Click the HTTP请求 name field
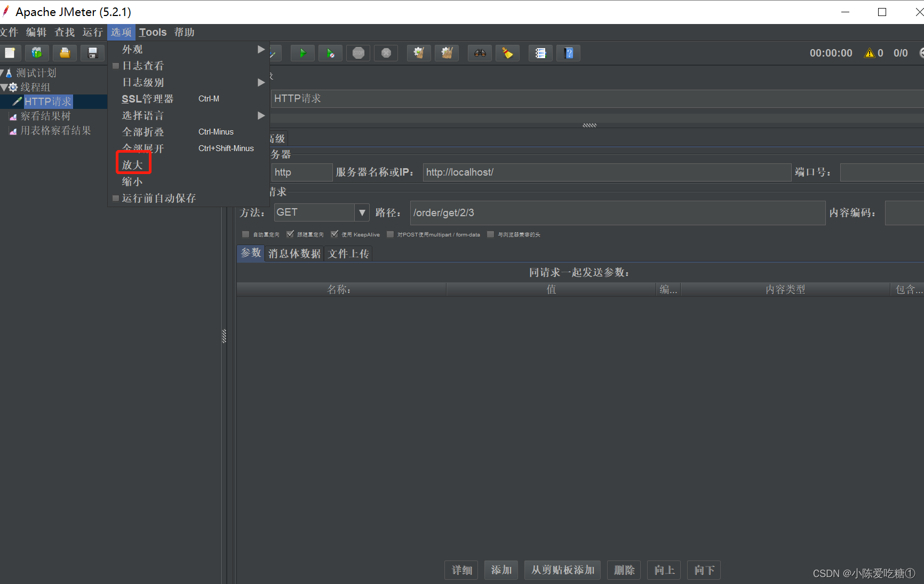The image size is (924, 584). click(597, 98)
